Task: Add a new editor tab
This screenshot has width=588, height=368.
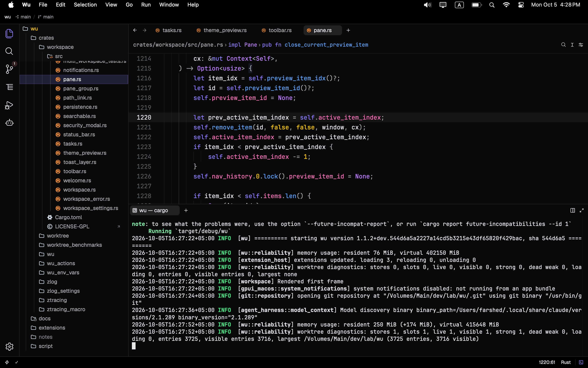Action: tap(348, 30)
